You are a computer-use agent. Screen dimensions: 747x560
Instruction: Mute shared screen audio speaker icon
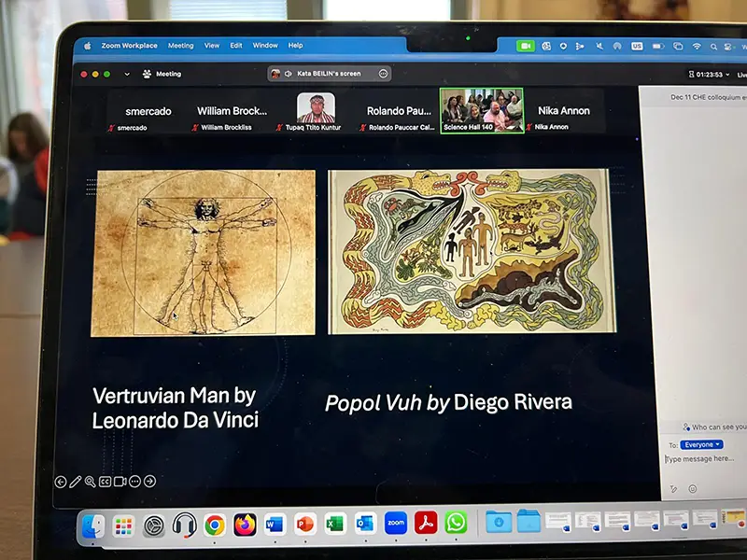point(289,74)
